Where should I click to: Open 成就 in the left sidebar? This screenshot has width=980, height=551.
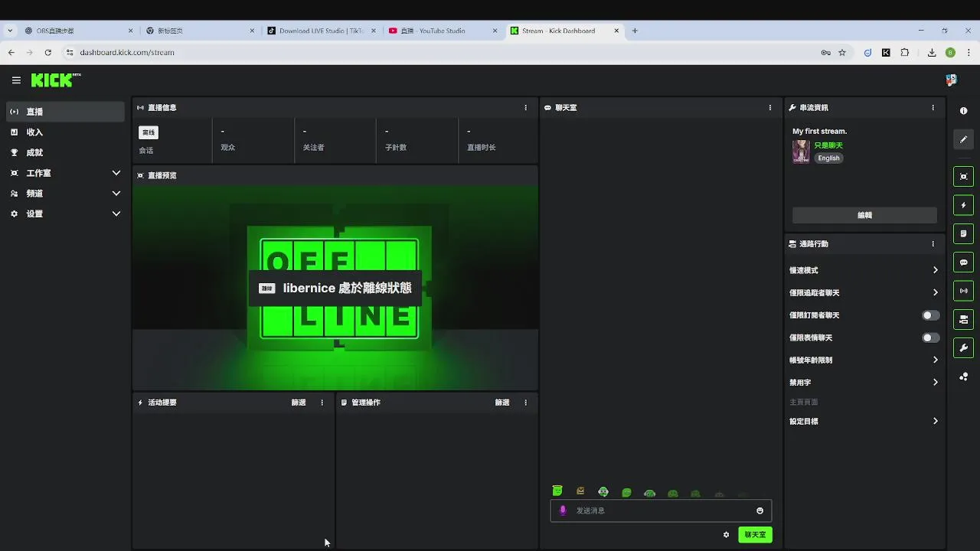[65, 152]
